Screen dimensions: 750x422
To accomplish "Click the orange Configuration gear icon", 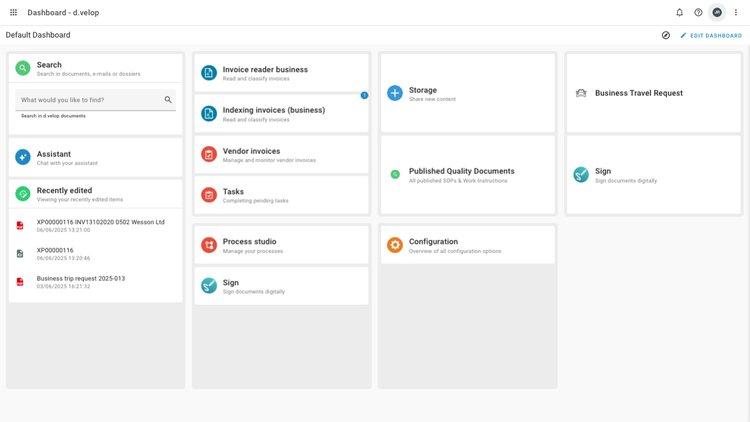I will (x=395, y=245).
